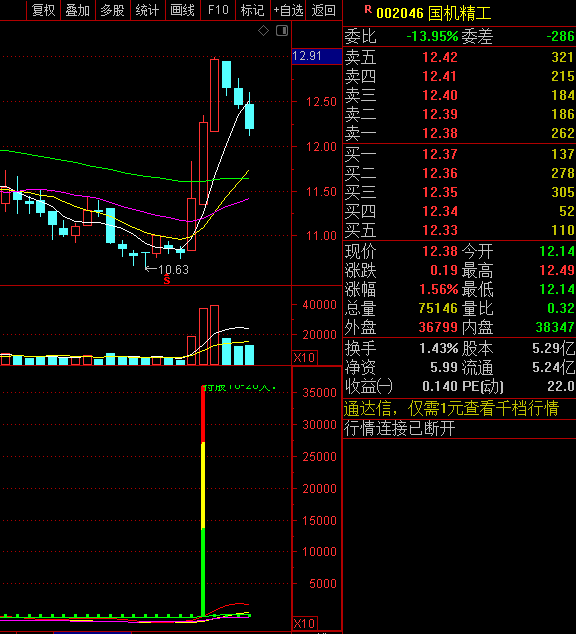Click the 股本 value 5.29亿

[553, 349]
